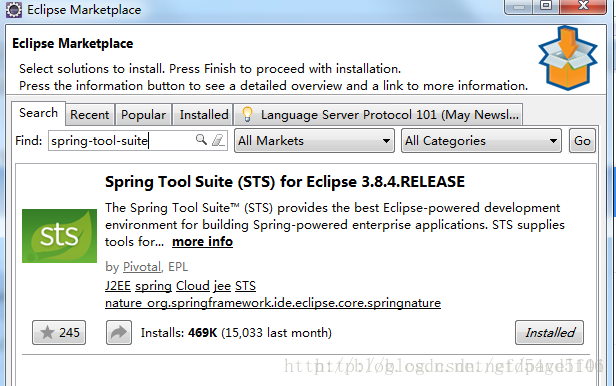
Task: Clear search with the eraser icon
Action: pos(218,140)
